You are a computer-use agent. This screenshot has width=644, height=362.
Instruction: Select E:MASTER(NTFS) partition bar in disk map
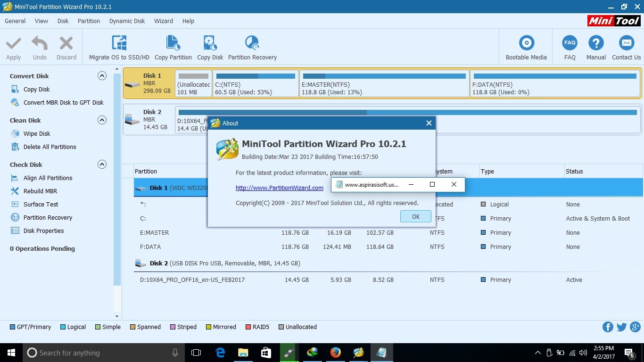pos(384,84)
